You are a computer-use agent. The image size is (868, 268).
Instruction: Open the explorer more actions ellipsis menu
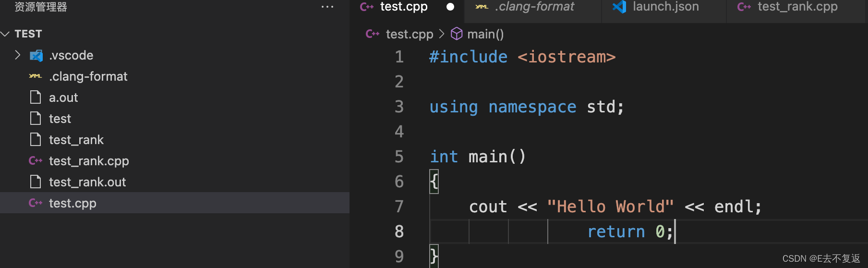coord(327,7)
